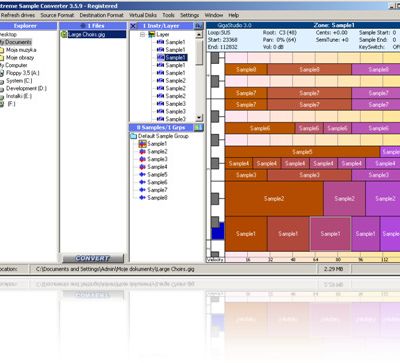Click the layer list scrollbar thumb
Image resolution: width=400 pixels, height=363 pixels.
199,52
